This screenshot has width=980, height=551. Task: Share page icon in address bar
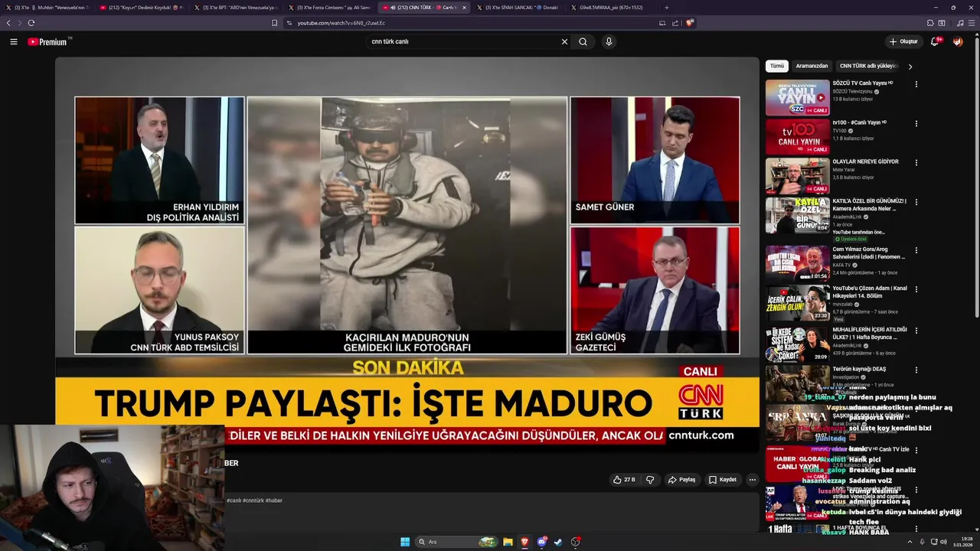[675, 23]
